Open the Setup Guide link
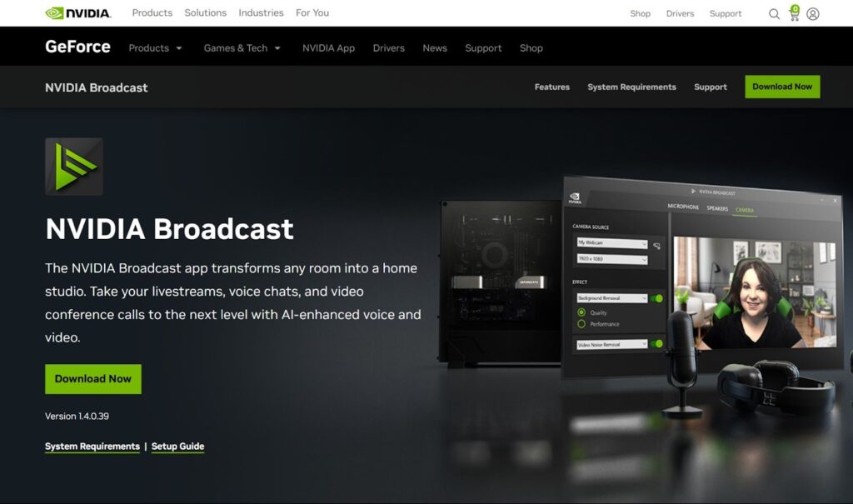This screenshot has width=853, height=504. click(177, 447)
